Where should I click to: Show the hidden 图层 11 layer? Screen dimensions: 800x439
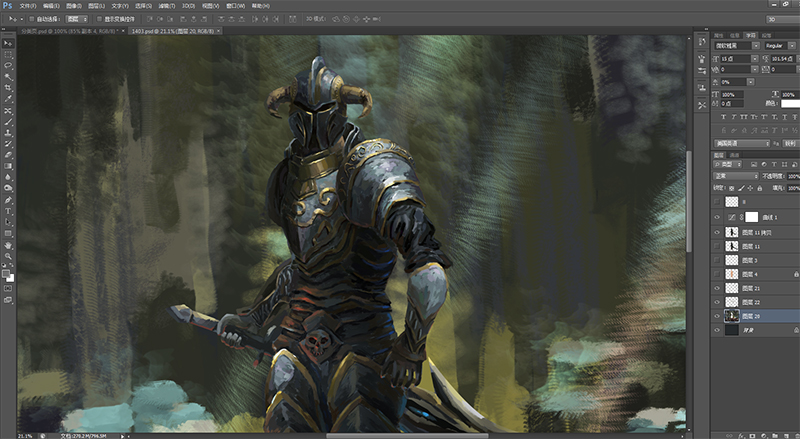717,246
